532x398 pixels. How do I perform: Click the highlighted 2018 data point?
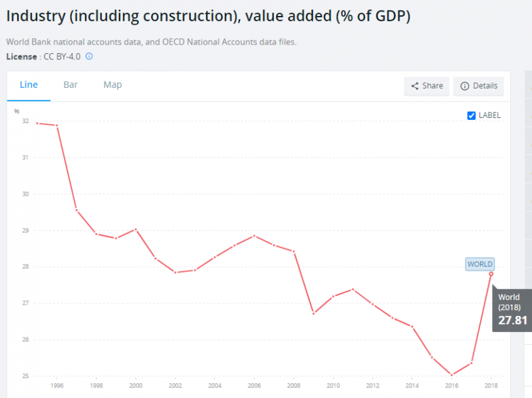click(491, 274)
